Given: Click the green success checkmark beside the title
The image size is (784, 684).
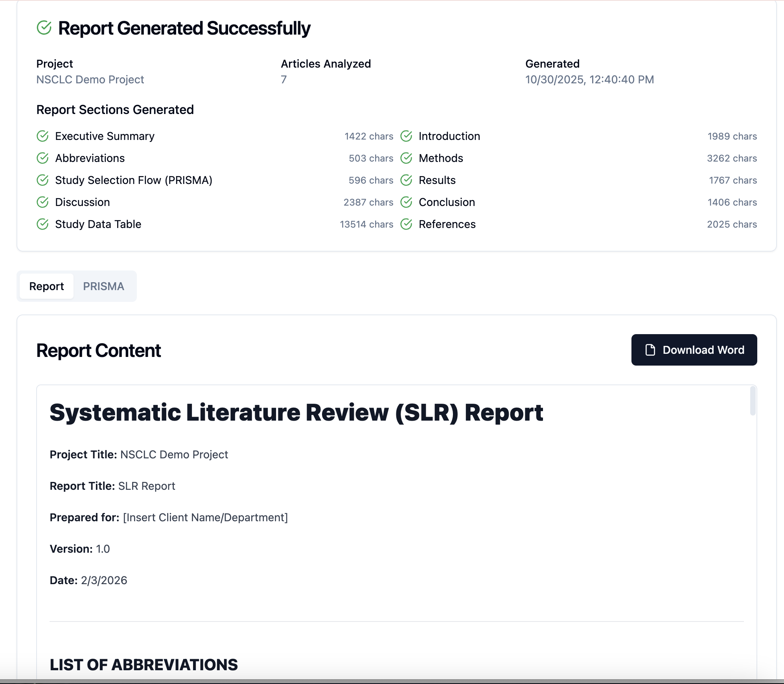Looking at the screenshot, I should point(44,28).
